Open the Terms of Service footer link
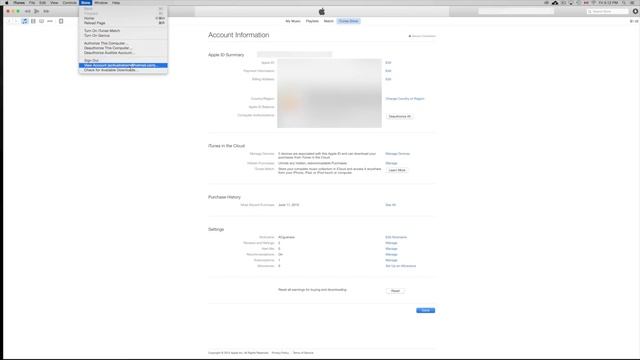The image size is (640, 360). [x=303, y=353]
